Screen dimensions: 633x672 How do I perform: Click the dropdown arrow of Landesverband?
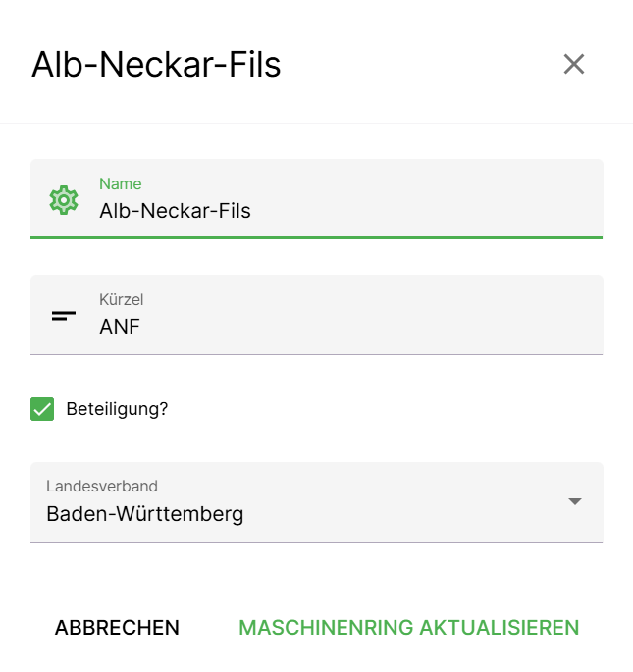point(575,501)
